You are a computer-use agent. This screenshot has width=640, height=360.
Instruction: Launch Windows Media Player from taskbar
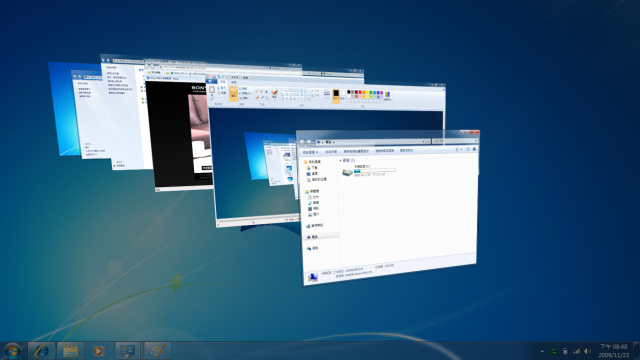pyautogui.click(x=98, y=351)
